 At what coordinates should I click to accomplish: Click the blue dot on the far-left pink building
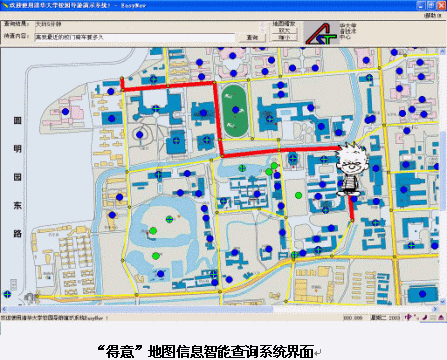(65, 112)
